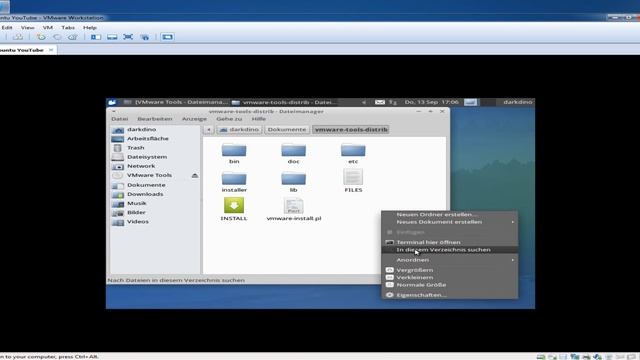Open the VMware Tabs menu
Image resolution: width=640 pixels, height=360 pixels.
[68, 28]
